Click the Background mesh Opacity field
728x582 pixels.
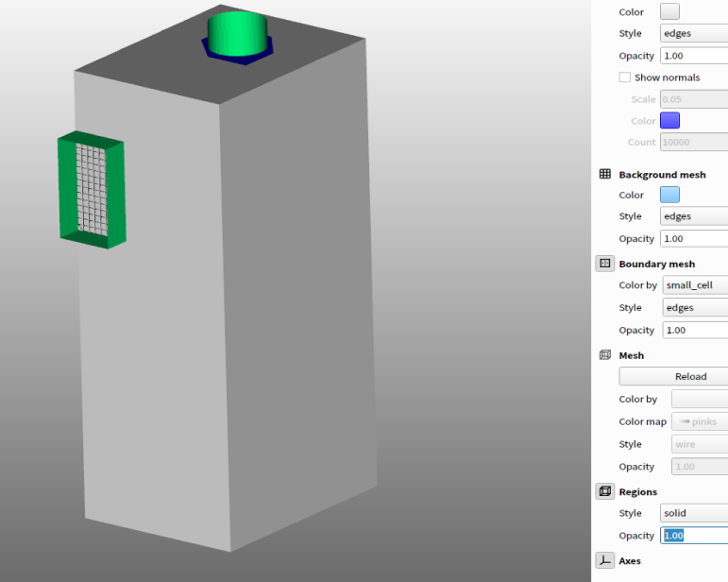coord(694,239)
